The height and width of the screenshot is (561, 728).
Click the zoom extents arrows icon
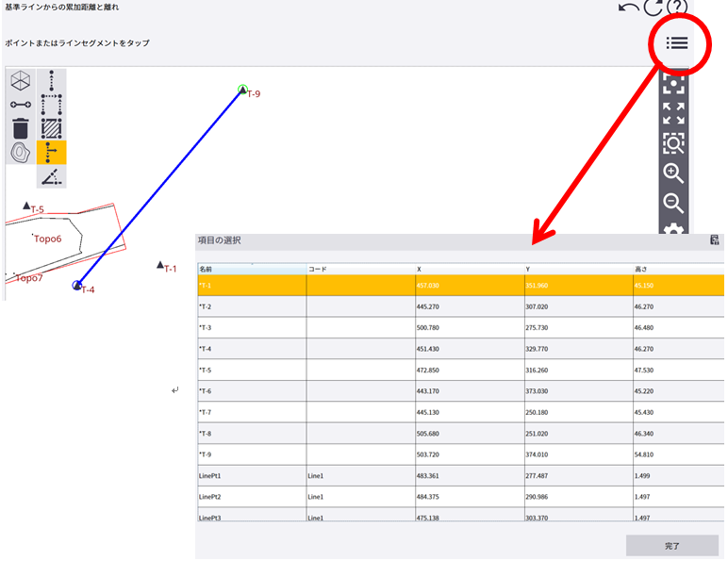(673, 114)
